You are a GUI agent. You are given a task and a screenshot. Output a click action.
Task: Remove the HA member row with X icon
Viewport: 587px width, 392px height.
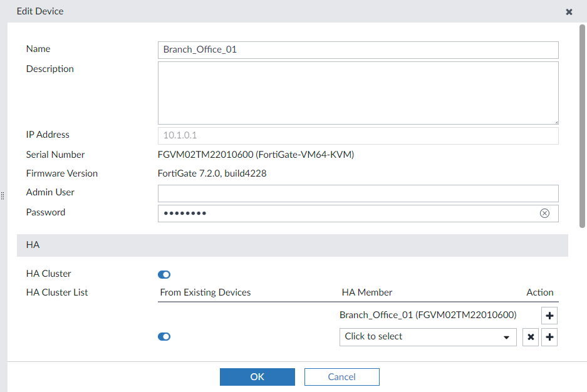[531, 338]
